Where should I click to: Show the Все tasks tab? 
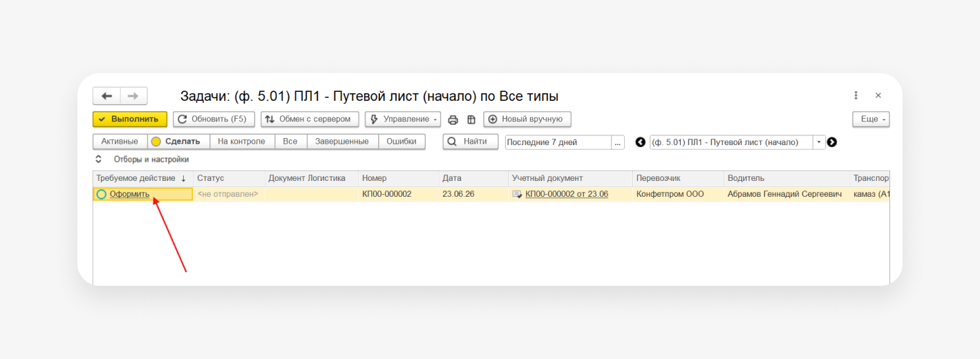point(290,142)
